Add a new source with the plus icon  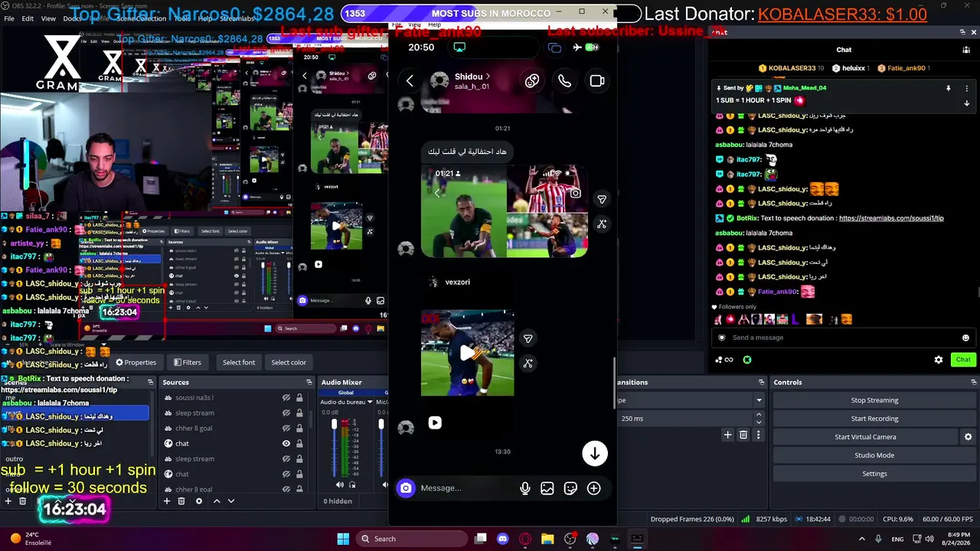click(x=166, y=501)
